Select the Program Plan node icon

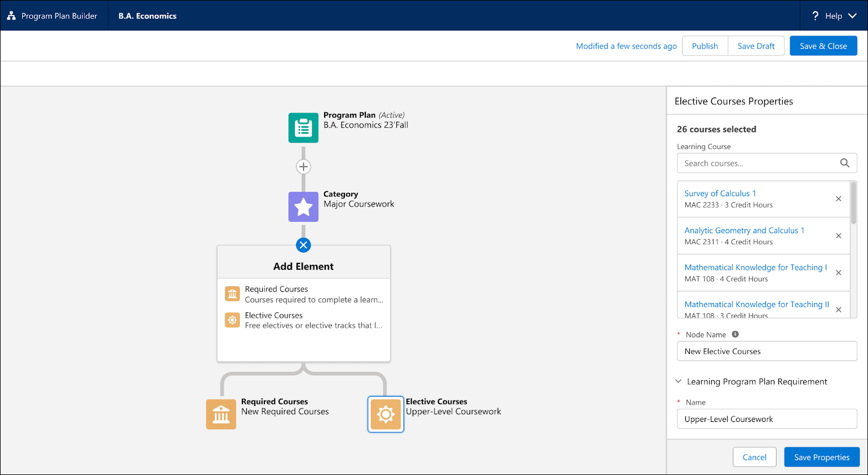[x=303, y=127]
